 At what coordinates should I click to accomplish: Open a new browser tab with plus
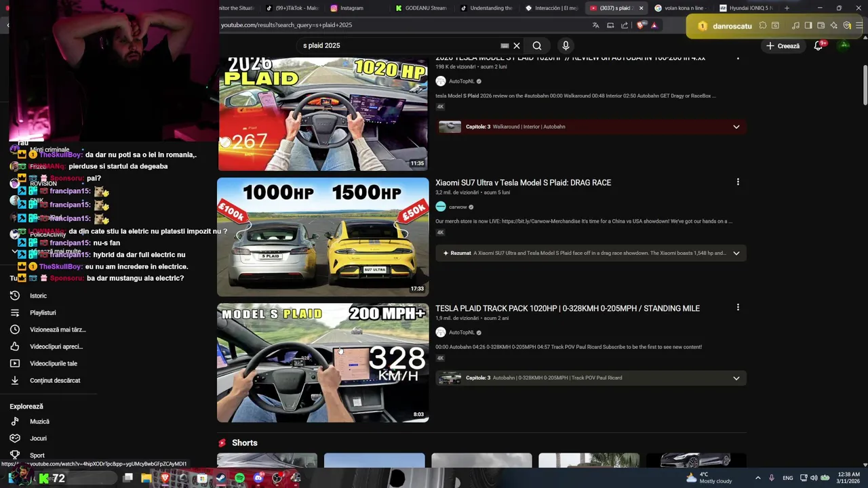(x=787, y=8)
